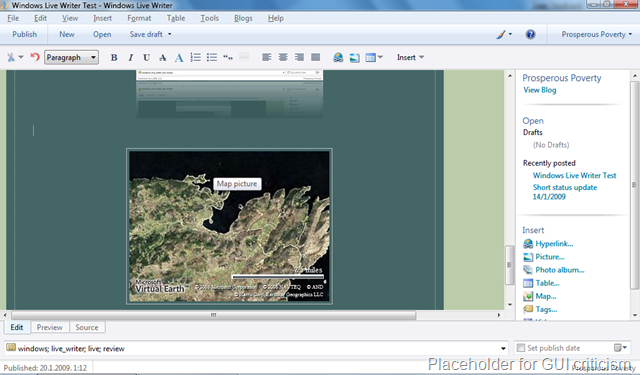Open the Table menu

pos(176,18)
